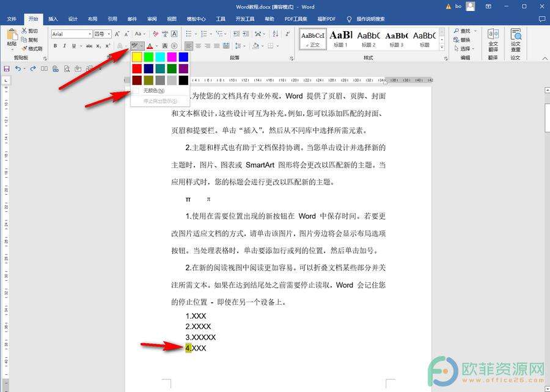550x392 pixels.
Task: Click the tell me search box (操作说明搜索)
Action: 371,19
